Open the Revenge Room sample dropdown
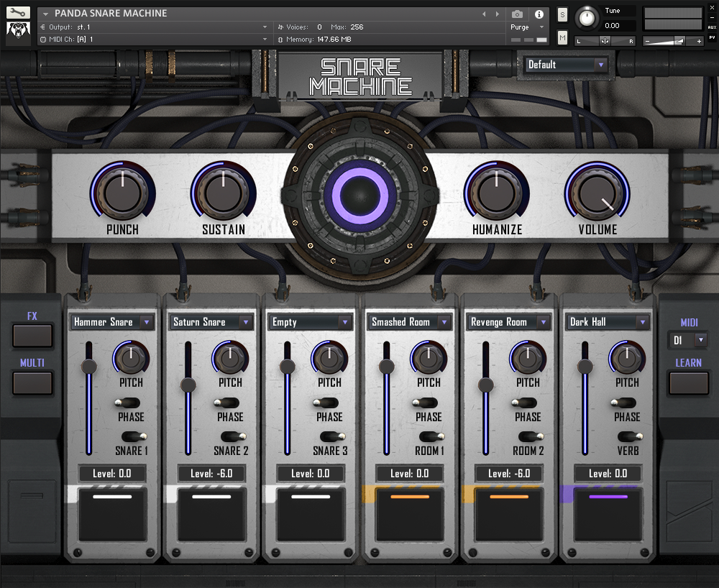 point(509,322)
